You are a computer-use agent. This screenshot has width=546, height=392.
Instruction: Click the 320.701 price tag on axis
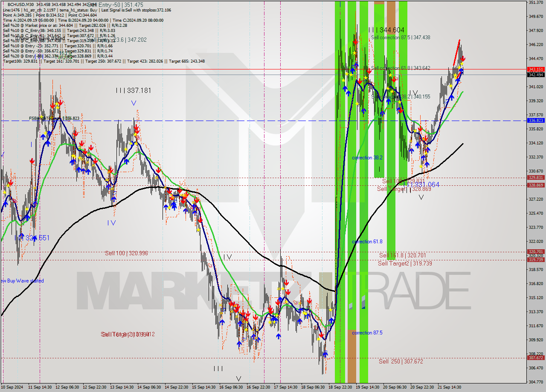click(536, 252)
